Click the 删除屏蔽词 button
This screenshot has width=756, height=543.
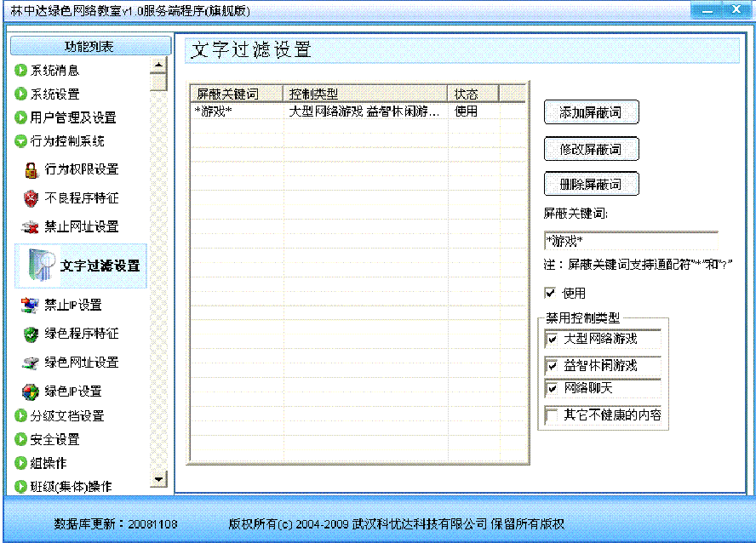(591, 185)
